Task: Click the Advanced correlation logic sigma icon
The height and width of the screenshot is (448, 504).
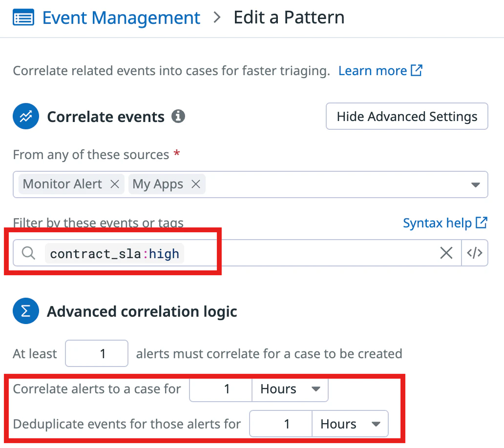Action: click(x=26, y=311)
